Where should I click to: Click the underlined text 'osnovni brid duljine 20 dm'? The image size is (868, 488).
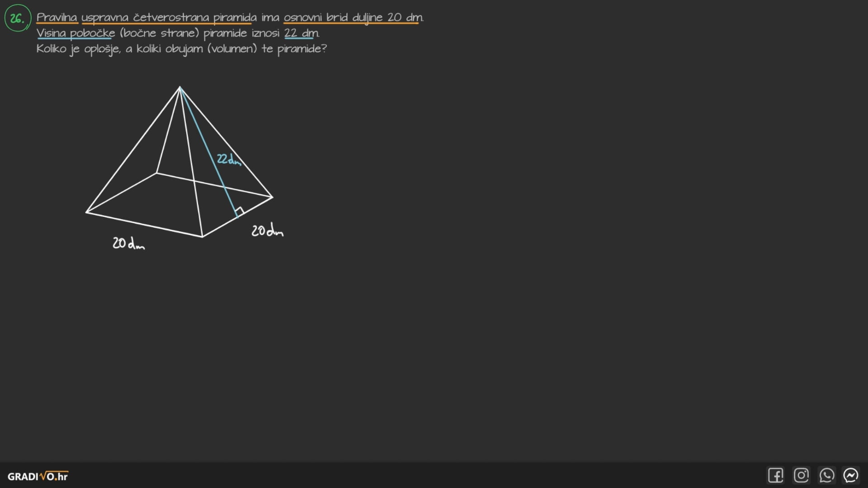(x=353, y=17)
